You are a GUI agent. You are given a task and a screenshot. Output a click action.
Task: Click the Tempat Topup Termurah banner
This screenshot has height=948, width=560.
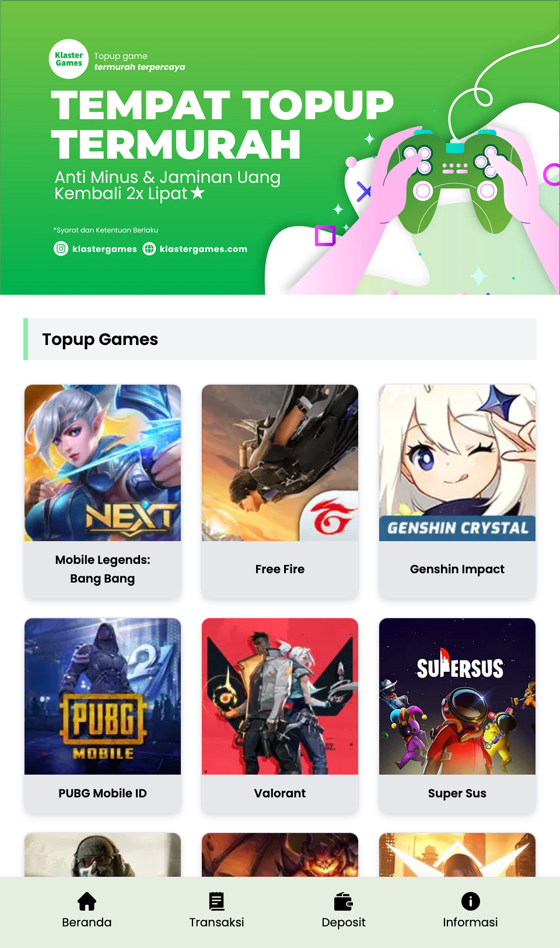[x=280, y=148]
